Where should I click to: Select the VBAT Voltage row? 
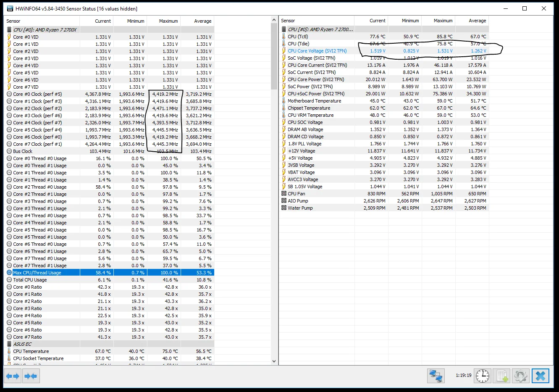point(384,172)
